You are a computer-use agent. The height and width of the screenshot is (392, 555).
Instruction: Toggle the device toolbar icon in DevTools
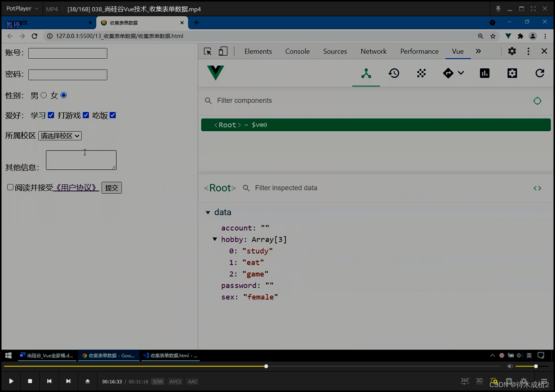(223, 51)
